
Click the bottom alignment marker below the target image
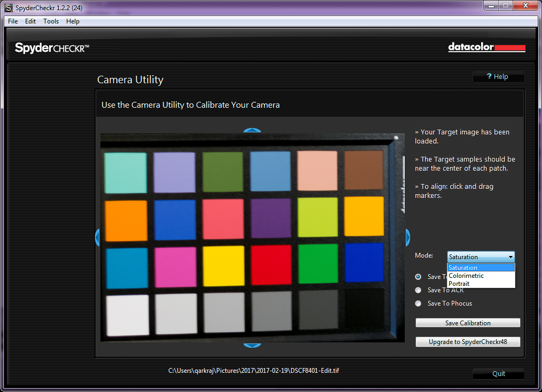point(252,346)
